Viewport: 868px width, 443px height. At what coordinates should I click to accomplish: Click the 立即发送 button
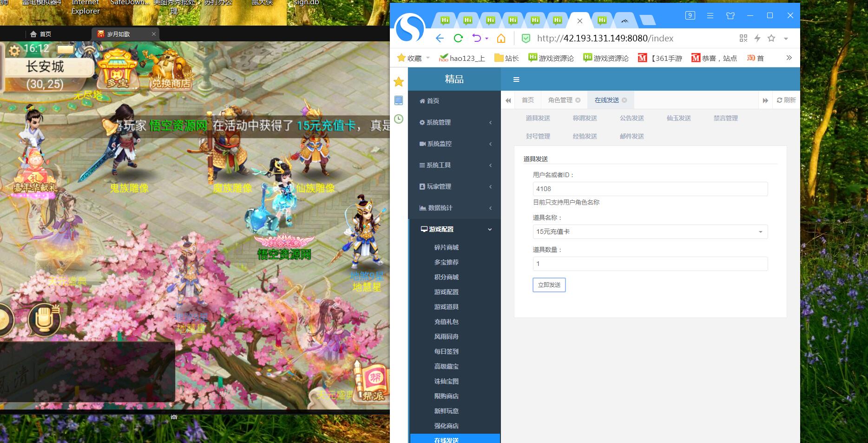549,284
